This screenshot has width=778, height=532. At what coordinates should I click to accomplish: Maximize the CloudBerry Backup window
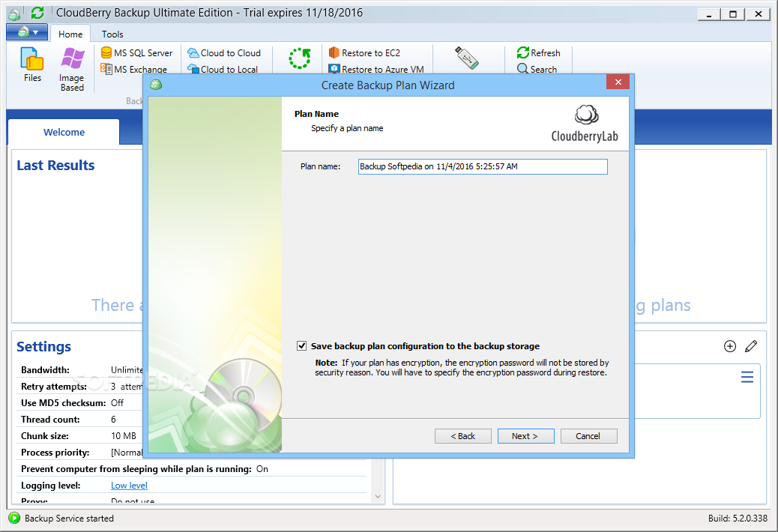tap(733, 14)
